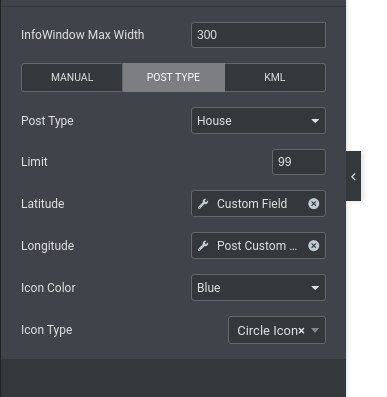This screenshot has height=397, width=387.
Task: Click the Longitude dynamic tag wrench icon
Action: point(203,246)
